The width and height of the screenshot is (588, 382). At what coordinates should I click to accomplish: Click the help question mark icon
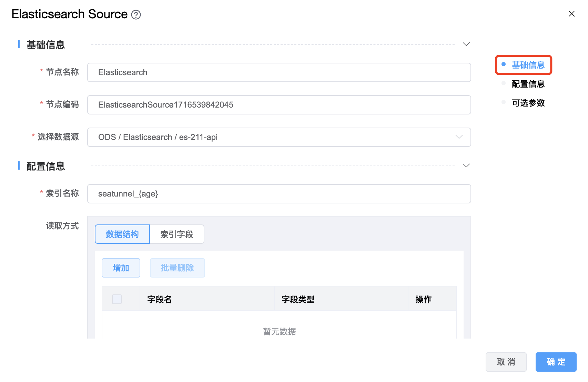coord(136,15)
